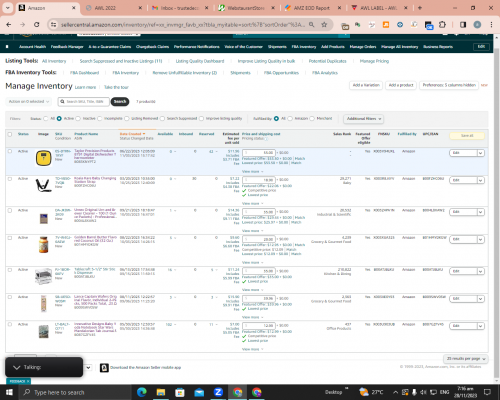
Task: Launch Microsoft Edge from the taskbar
Action: [x=142, y=392]
